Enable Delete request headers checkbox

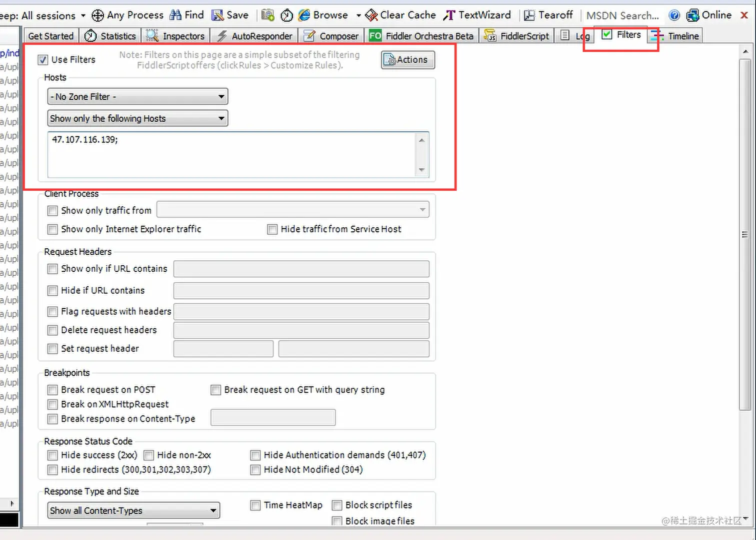point(52,330)
